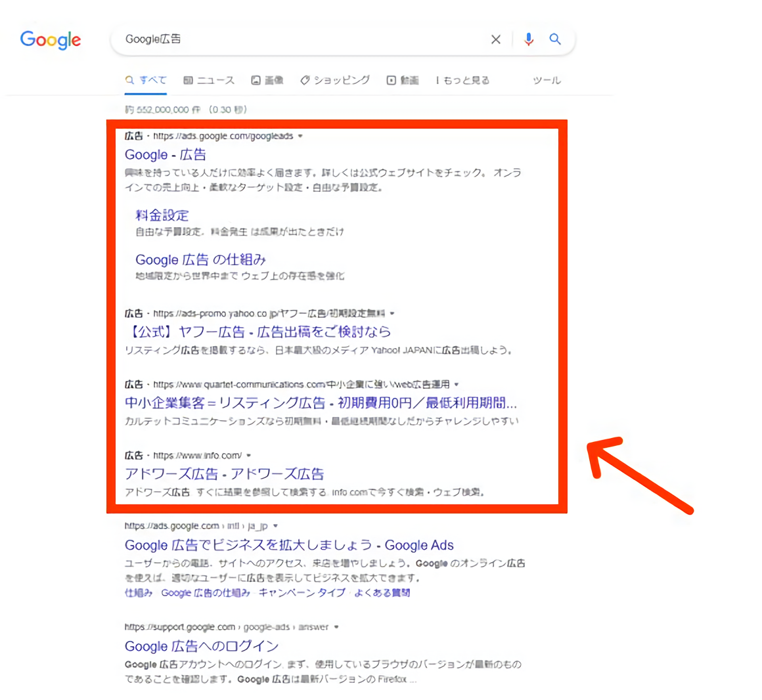Click the Google logo to return home
This screenshot has width=762, height=700.
(x=51, y=40)
